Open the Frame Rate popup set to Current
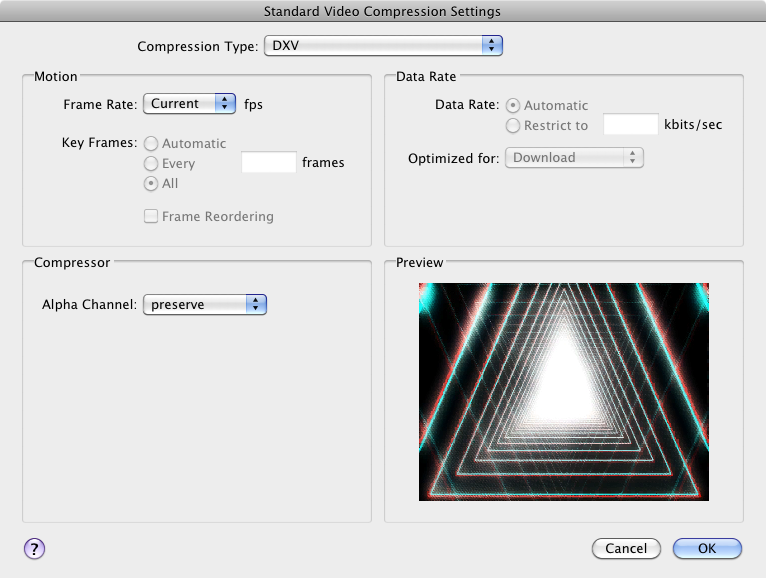The image size is (766, 578). click(x=190, y=104)
